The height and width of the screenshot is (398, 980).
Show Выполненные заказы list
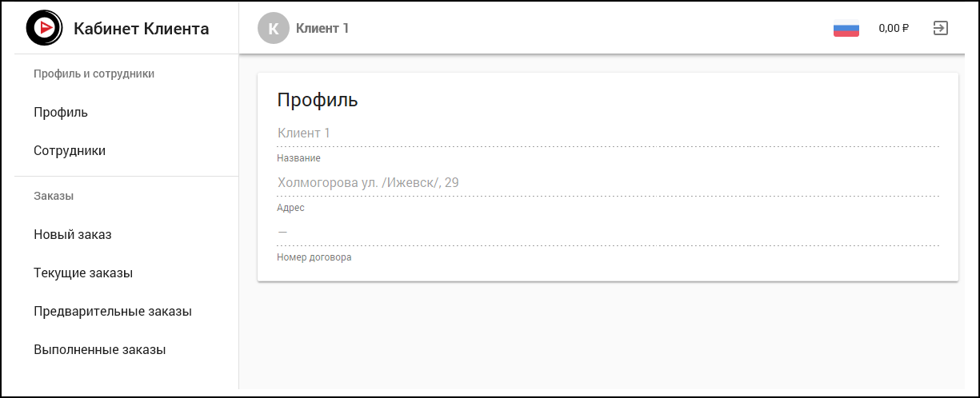tap(99, 349)
